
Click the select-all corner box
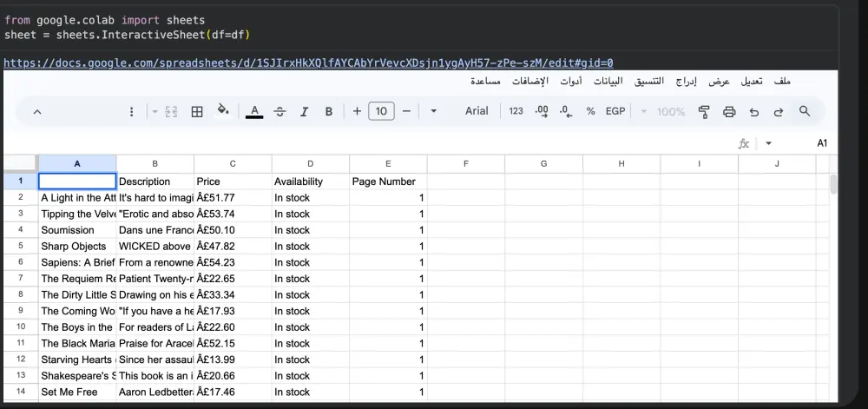[x=21, y=164]
